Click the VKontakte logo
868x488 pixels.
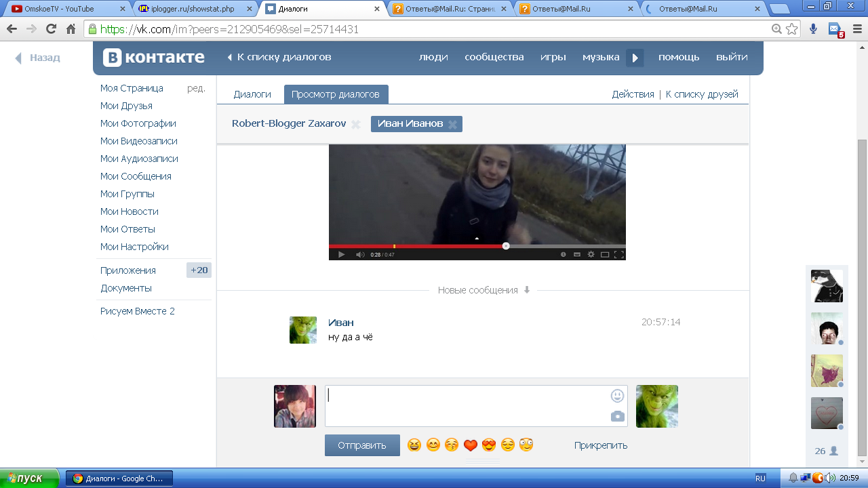pos(154,58)
